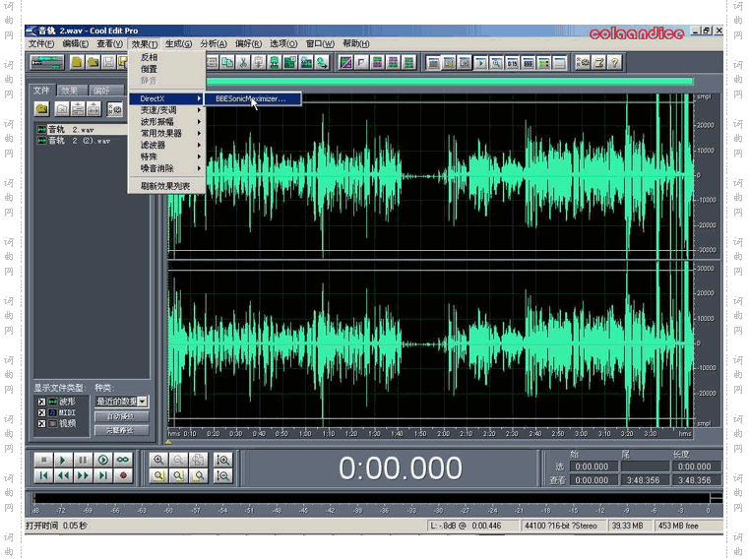Click the Go to end button

[103, 475]
